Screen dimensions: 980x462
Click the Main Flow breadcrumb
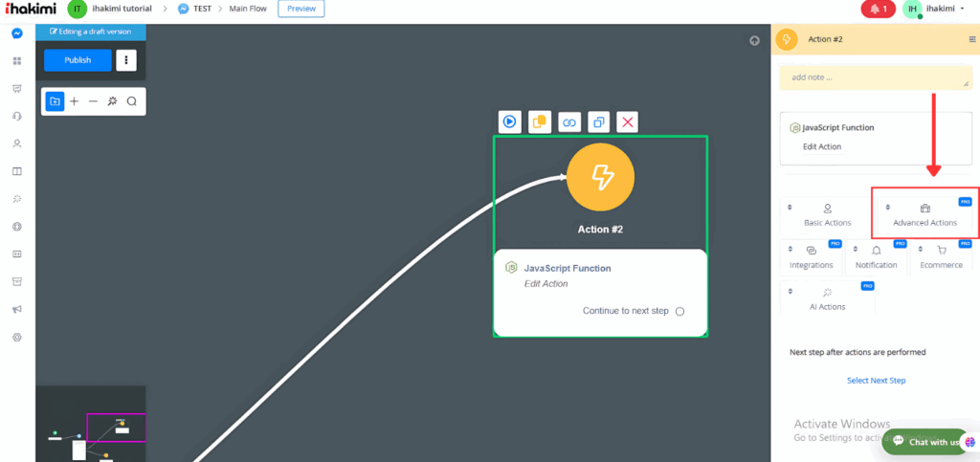tap(246, 9)
